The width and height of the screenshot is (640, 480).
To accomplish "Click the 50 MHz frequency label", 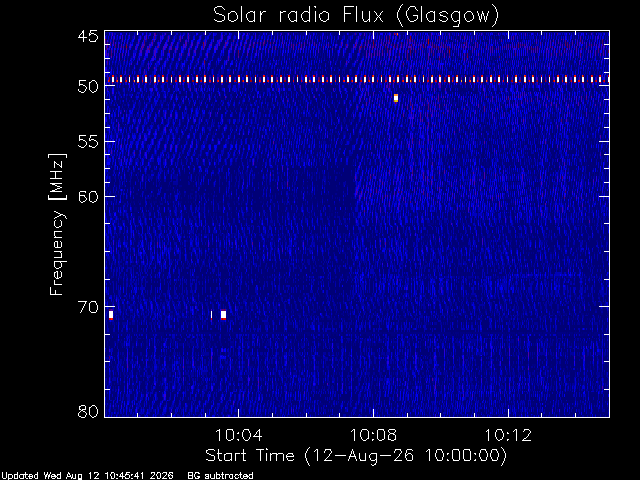I will [x=88, y=87].
